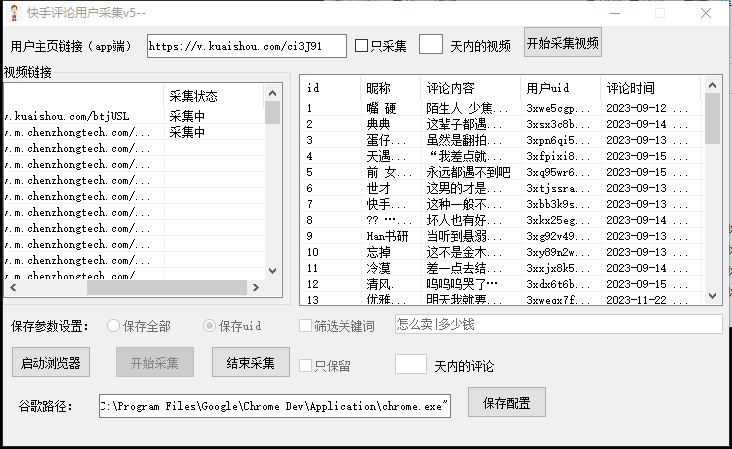The image size is (732, 449).
Task: Click the 用户主页链接 URL input field
Action: pos(246,46)
